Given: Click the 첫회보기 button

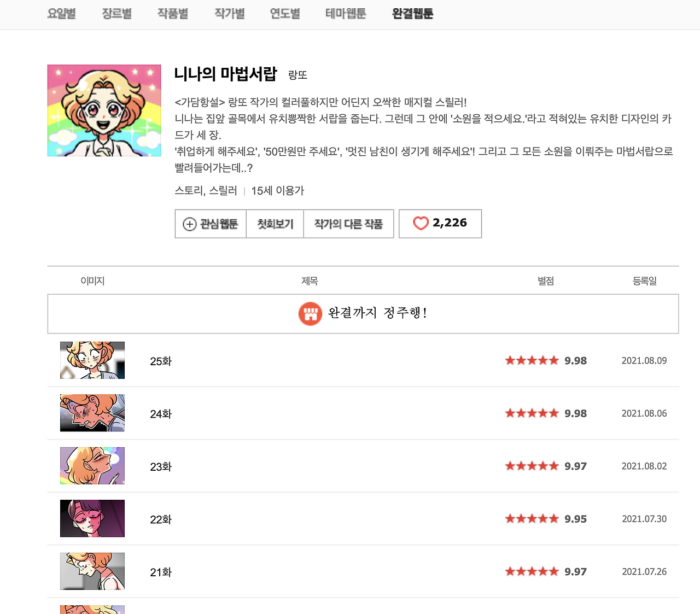Looking at the screenshot, I should [275, 224].
